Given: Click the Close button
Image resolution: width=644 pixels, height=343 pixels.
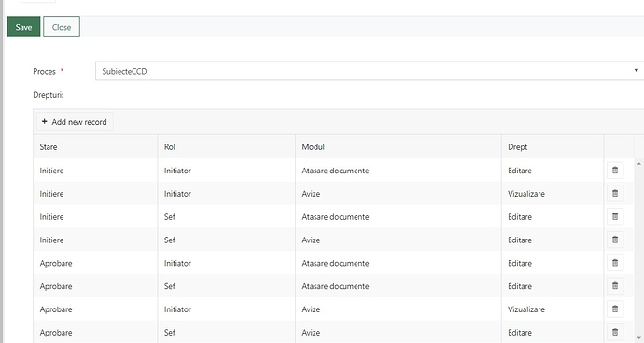Looking at the screenshot, I should (62, 27).
